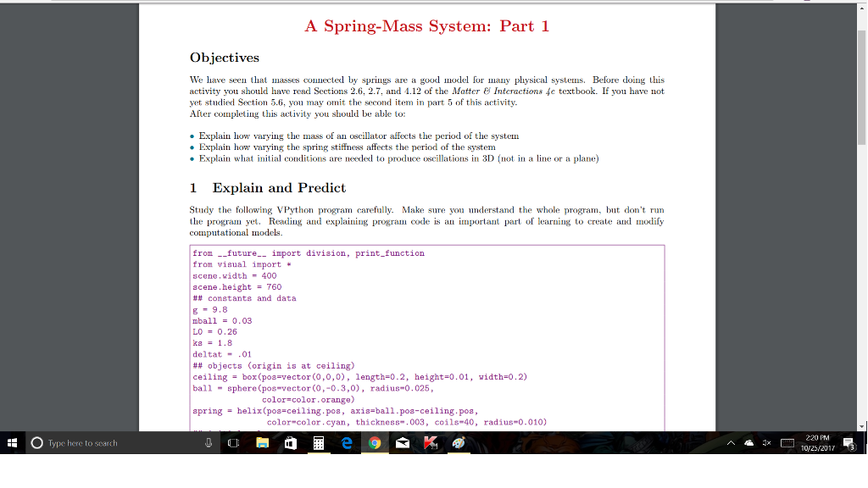Activate the Cortana voice microphone
Viewport: 868px width, 488px height.
pos(208,442)
